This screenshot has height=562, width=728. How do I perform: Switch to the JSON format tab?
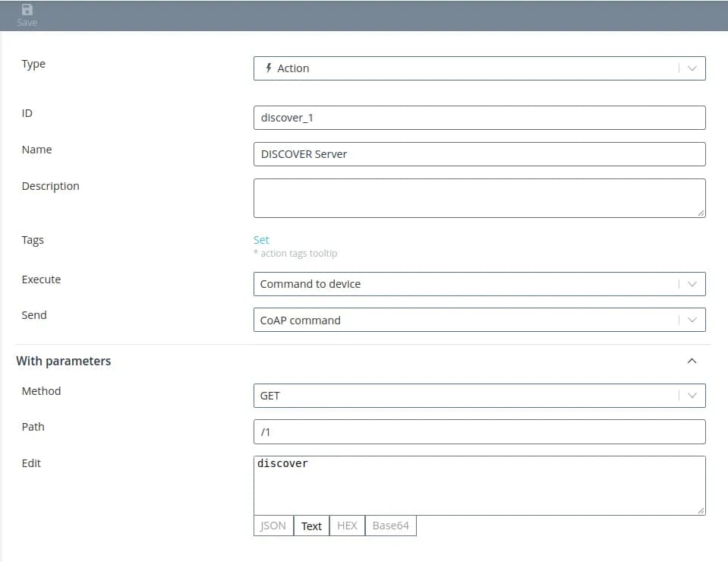(x=273, y=526)
